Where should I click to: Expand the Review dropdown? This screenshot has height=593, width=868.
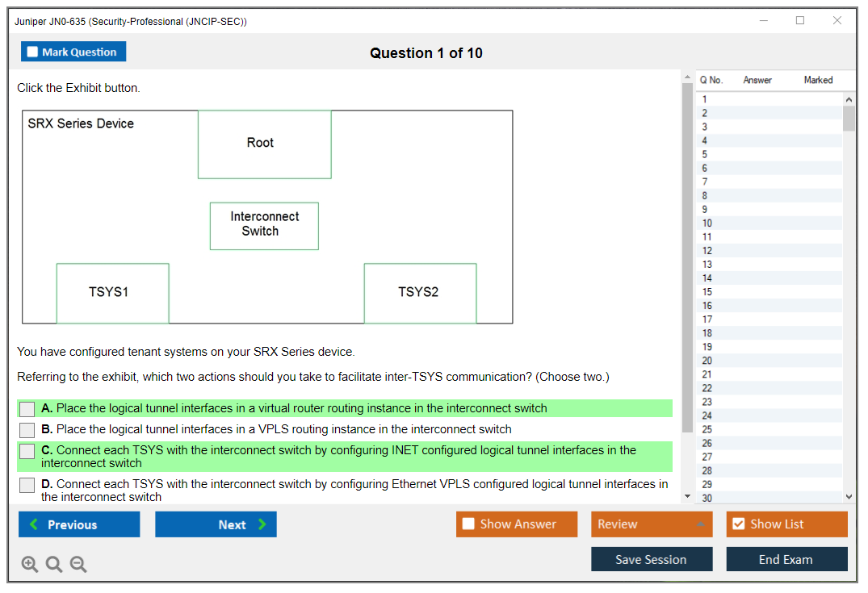[699, 524]
